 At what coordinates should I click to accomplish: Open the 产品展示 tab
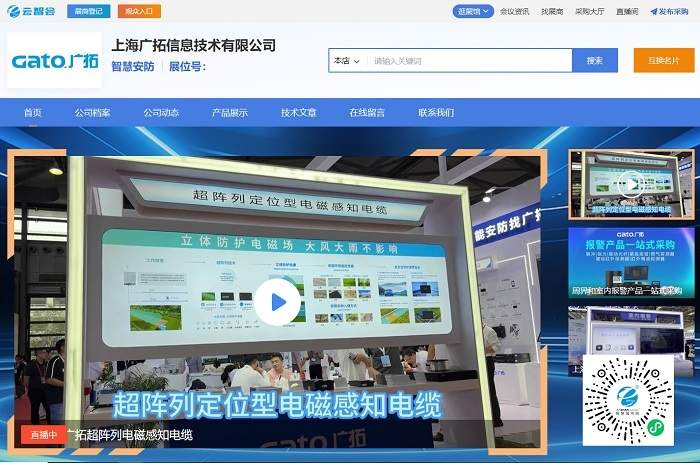[x=229, y=113]
